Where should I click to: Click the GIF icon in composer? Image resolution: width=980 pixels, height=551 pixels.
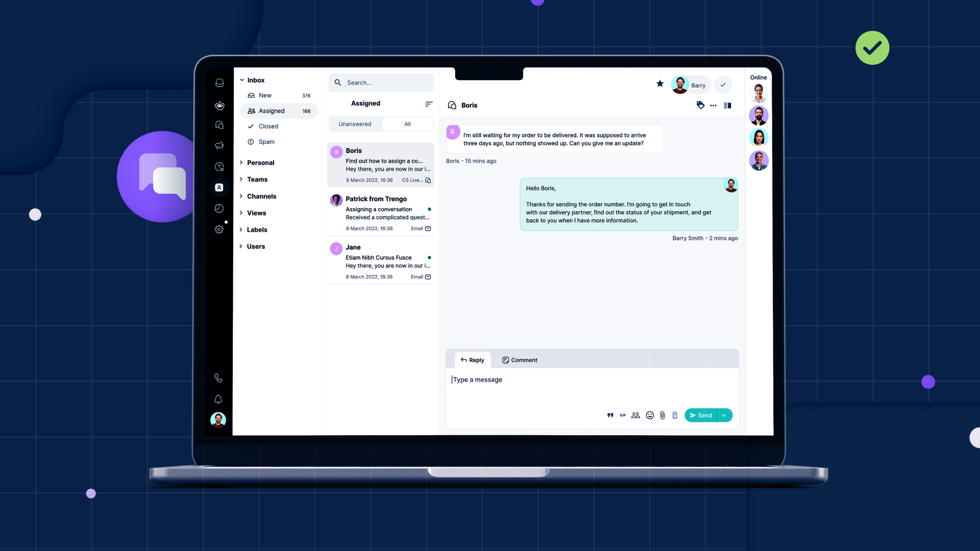623,415
